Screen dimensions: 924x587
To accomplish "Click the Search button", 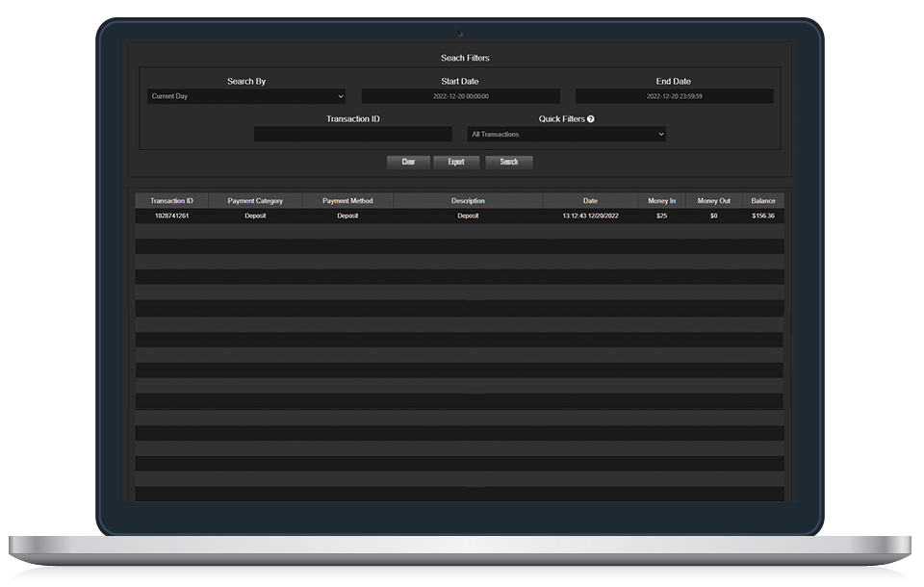I will click(509, 162).
